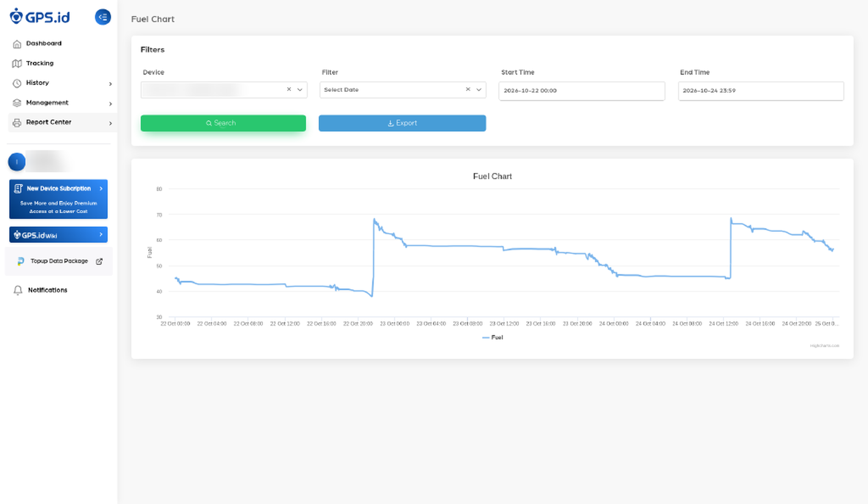Screen dimensions: 868x504
Task: Expand the Report Center submenu chevron
Action: pos(111,123)
